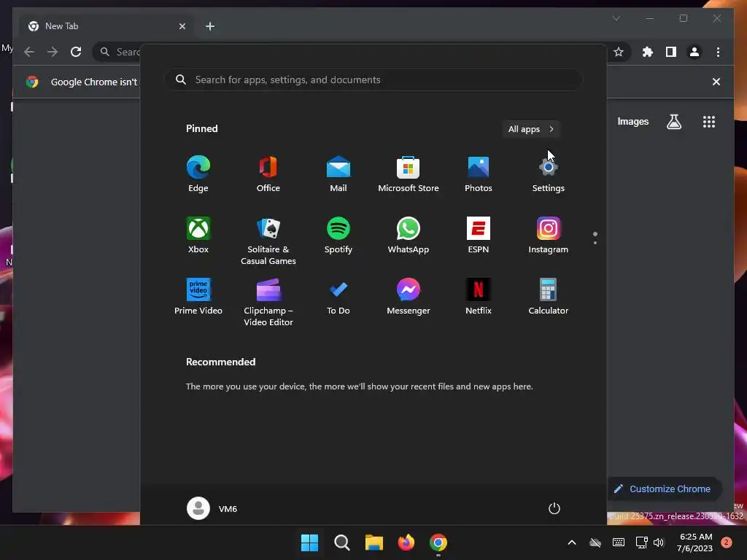Toggle Chrome side panel

coord(671,52)
